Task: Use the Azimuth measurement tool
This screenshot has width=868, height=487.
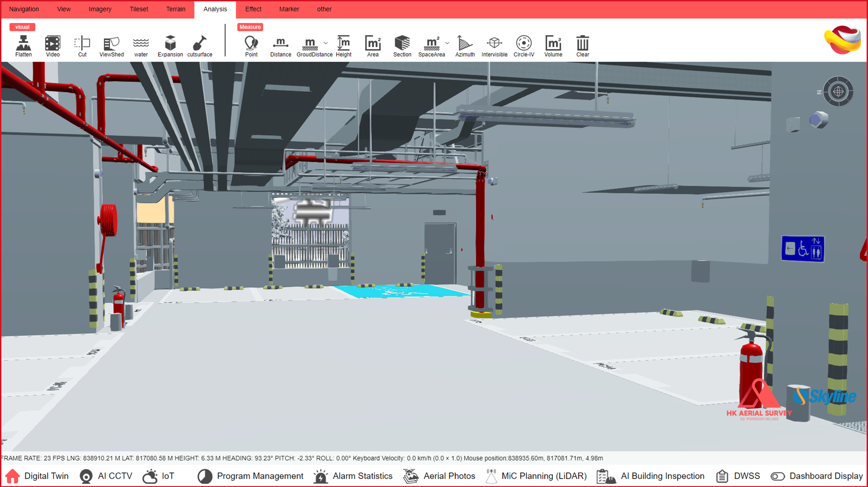Action: 465,46
